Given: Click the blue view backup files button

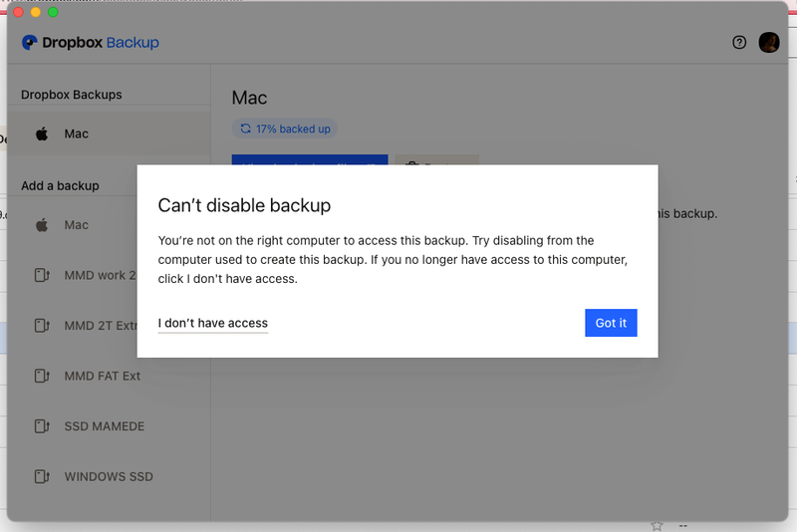Looking at the screenshot, I should [x=309, y=159].
